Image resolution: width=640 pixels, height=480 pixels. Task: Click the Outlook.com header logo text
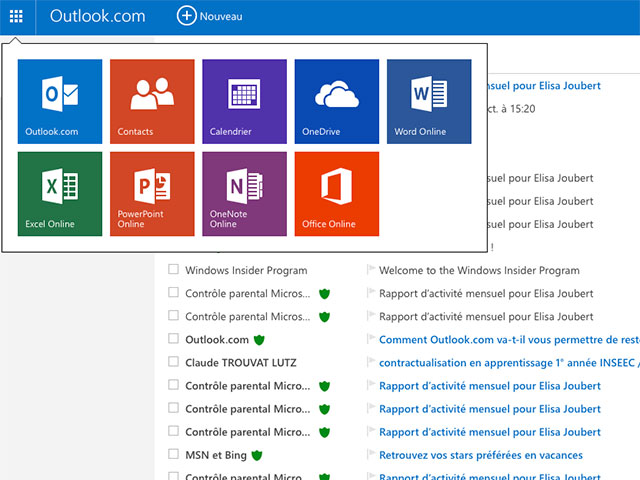(x=98, y=16)
